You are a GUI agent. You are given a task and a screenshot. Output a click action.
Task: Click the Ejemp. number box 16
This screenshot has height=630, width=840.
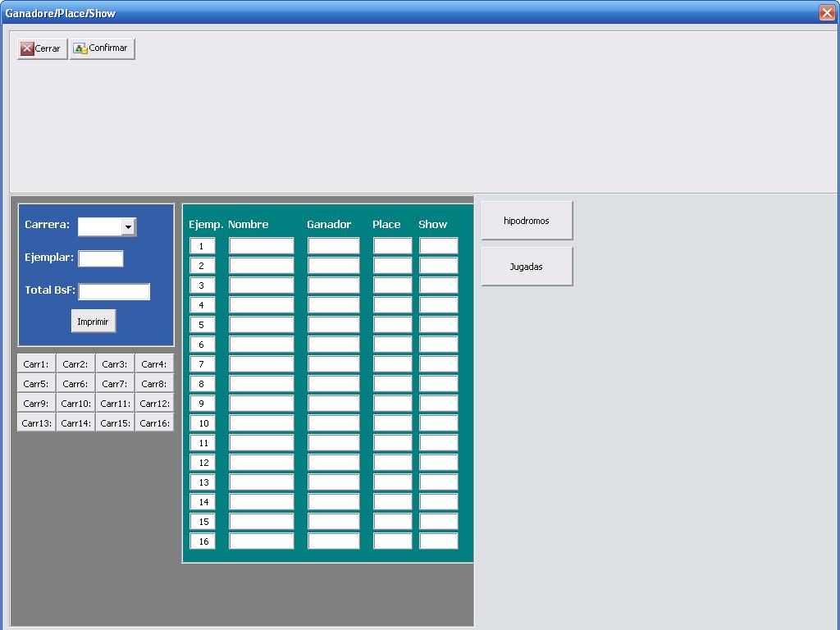pyautogui.click(x=203, y=541)
